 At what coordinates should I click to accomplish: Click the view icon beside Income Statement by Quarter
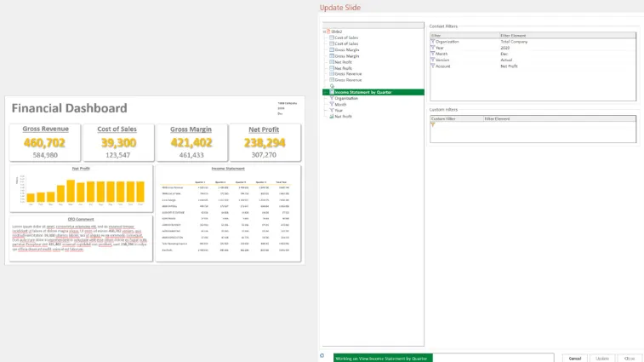[332, 92]
